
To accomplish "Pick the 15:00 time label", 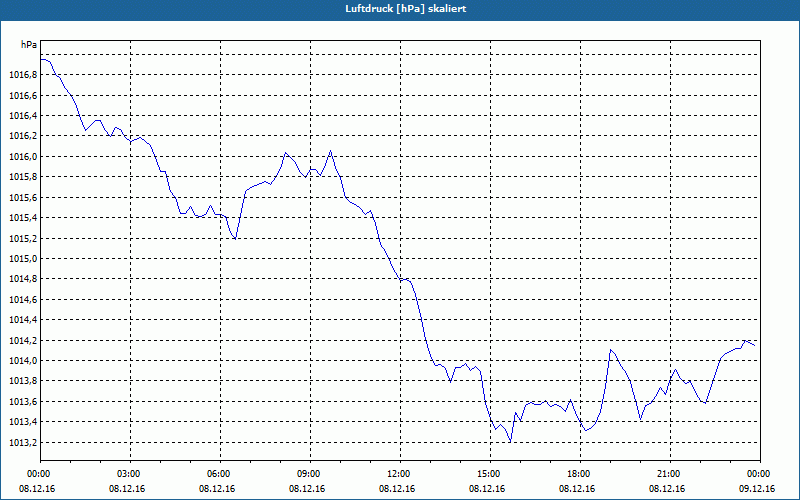I will pyautogui.click(x=487, y=474).
